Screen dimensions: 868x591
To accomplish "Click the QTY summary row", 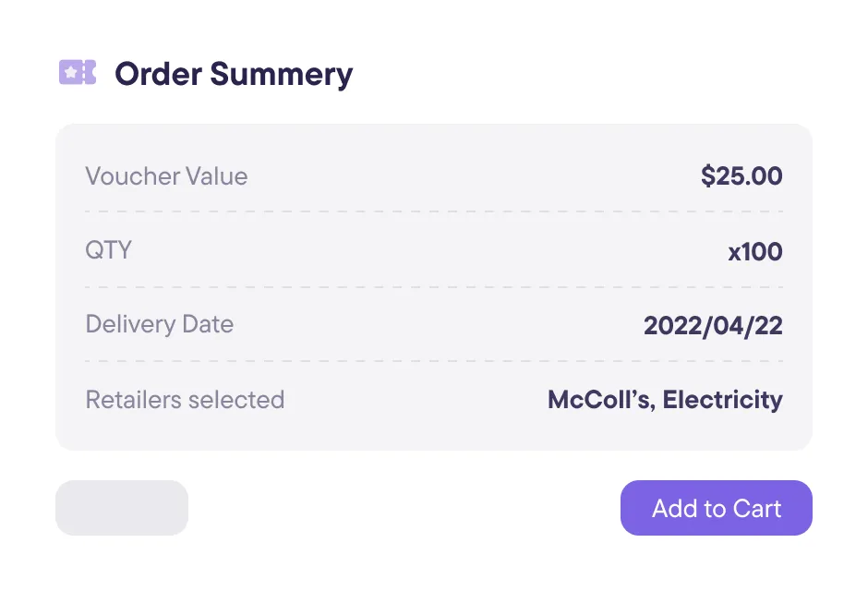I will point(434,250).
